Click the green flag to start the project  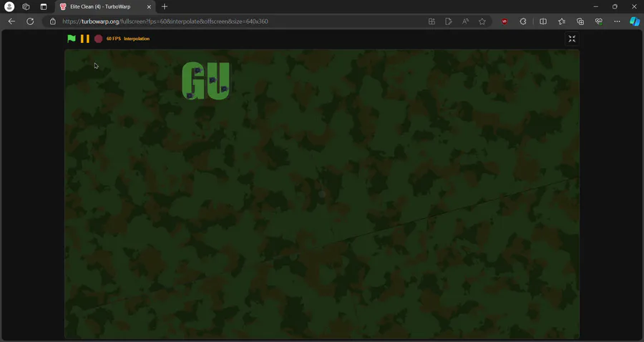72,39
